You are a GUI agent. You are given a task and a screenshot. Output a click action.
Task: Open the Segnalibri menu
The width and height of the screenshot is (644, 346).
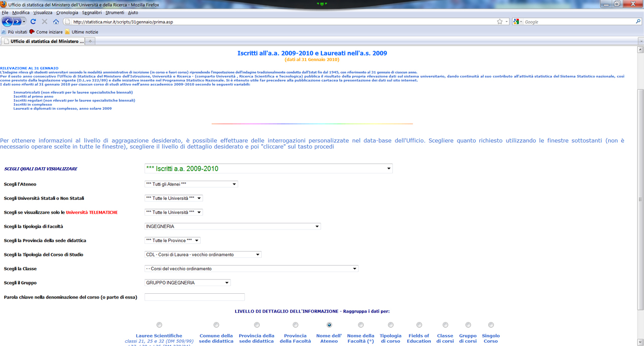pyautogui.click(x=92, y=12)
